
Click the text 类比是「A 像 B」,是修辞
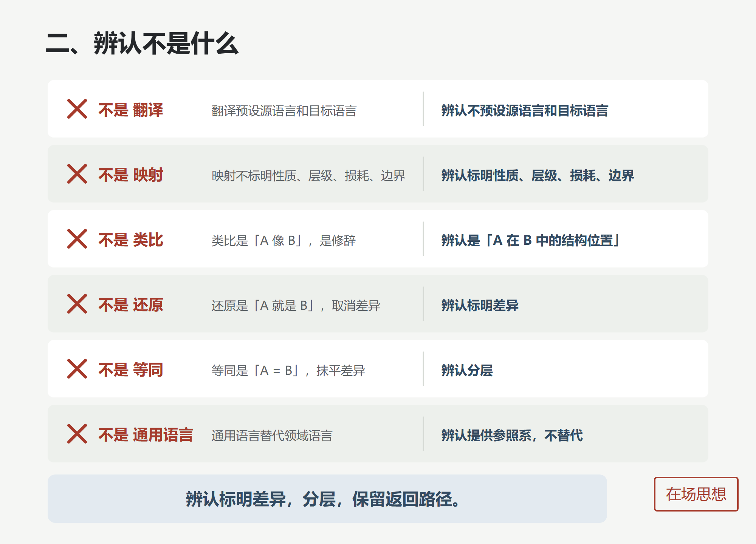click(x=283, y=241)
